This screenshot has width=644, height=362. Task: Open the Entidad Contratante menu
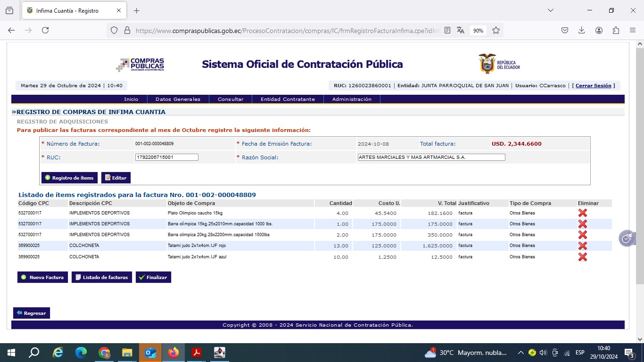(x=288, y=99)
